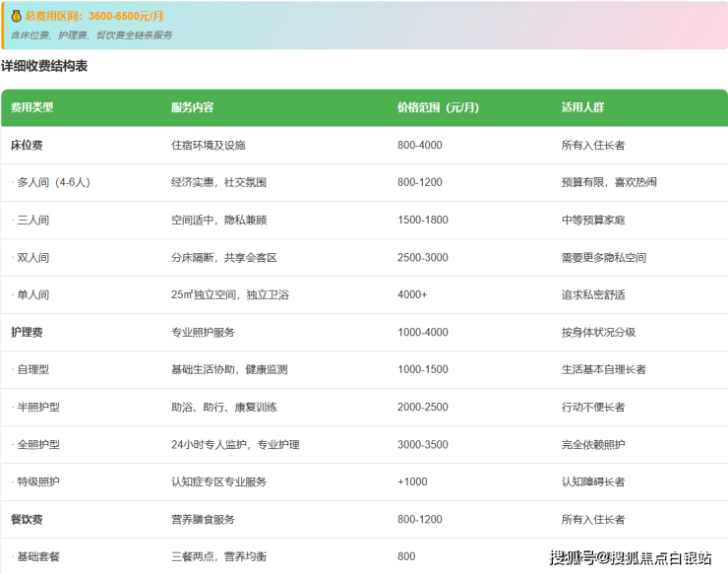Click the 价格范围（元/月） column header
Image resolution: width=728 pixels, height=574 pixels.
[x=438, y=107]
